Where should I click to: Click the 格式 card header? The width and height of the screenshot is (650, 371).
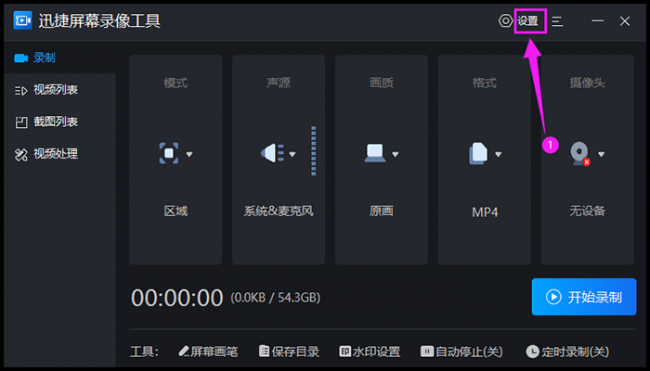485,83
